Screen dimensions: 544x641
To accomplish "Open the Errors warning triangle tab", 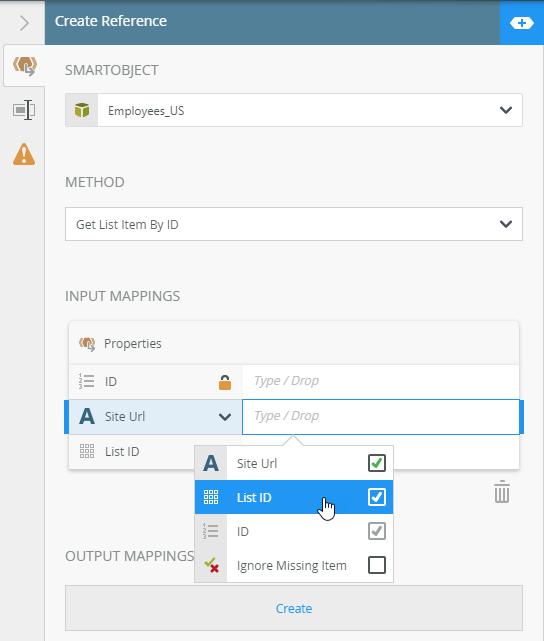I will (24, 154).
